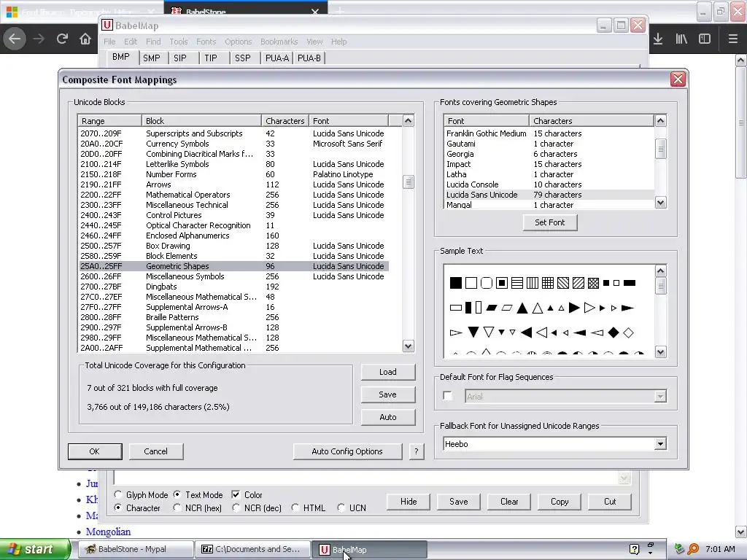Click Sample Text scroll up arrow
Viewport: 747px width, 560px height.
click(660, 271)
